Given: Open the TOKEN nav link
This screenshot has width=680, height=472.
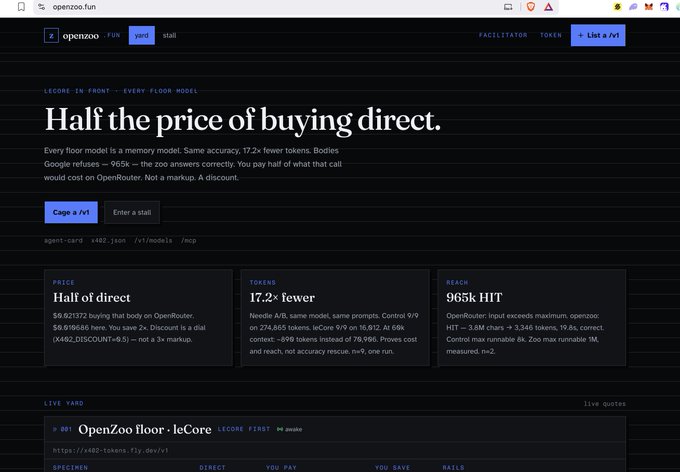Looking at the screenshot, I should (x=551, y=35).
